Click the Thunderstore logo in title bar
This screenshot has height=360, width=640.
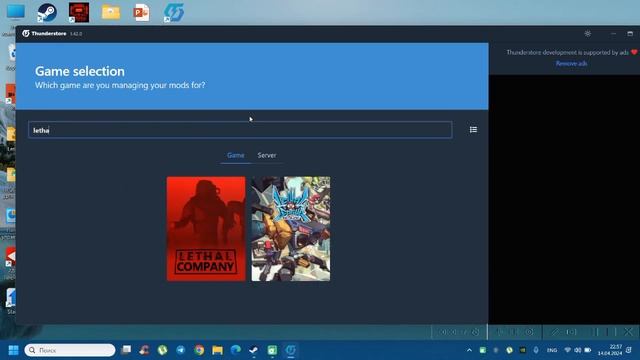26,33
